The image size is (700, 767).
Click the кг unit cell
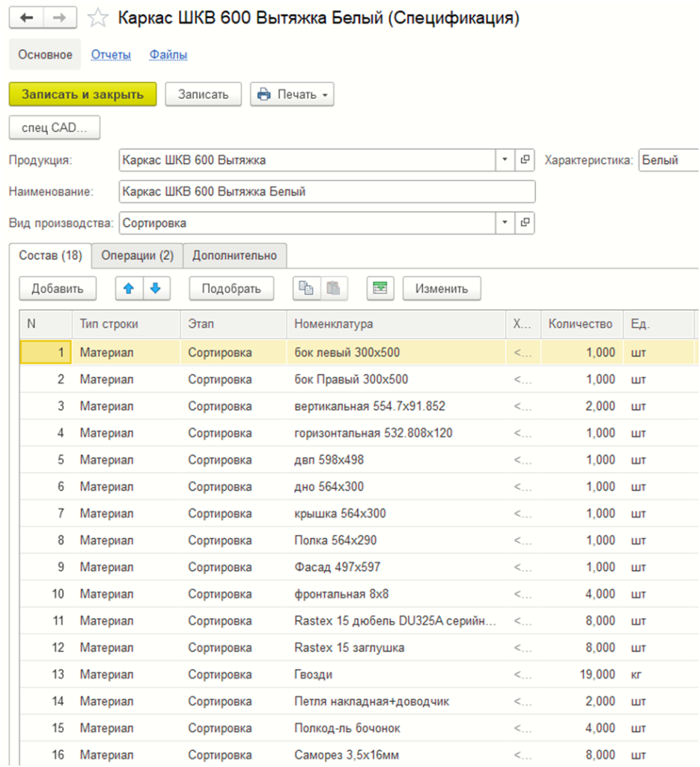point(659,675)
